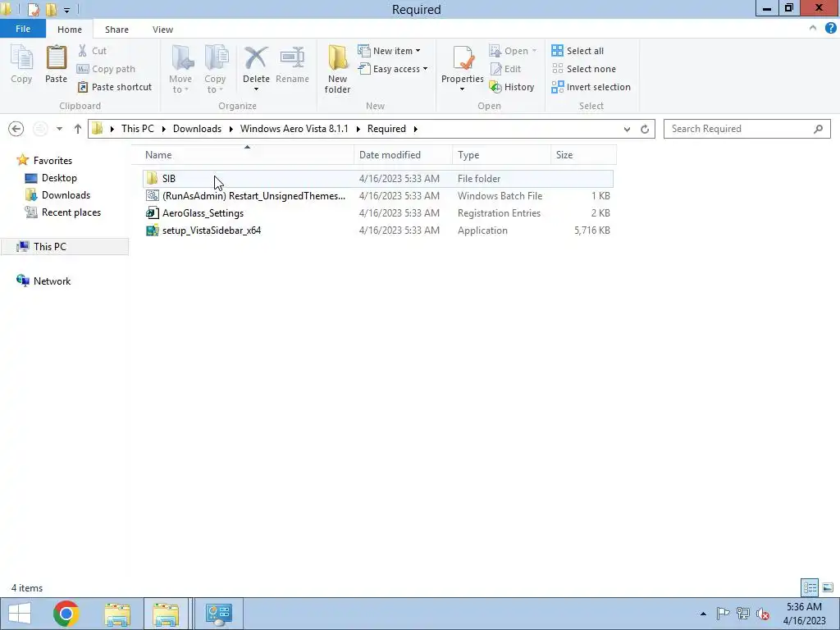Show hidden tray icons arrow
Image resolution: width=840 pixels, height=630 pixels.
(x=703, y=614)
